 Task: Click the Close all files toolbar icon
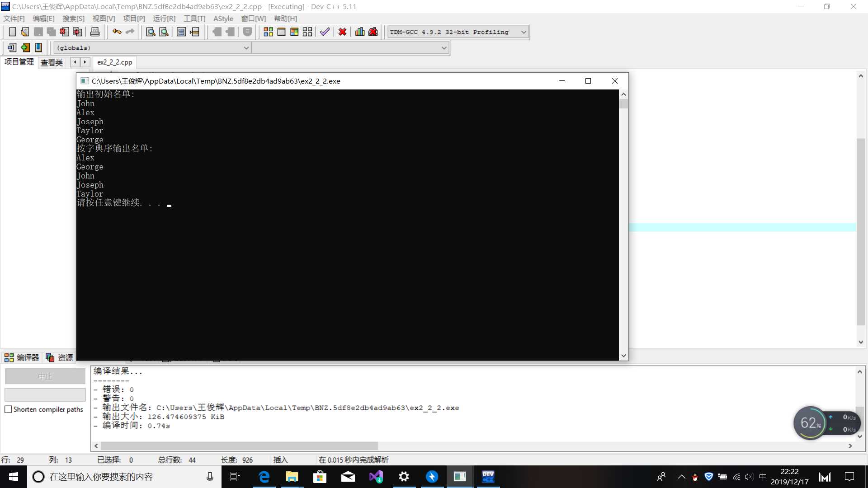coord(77,32)
